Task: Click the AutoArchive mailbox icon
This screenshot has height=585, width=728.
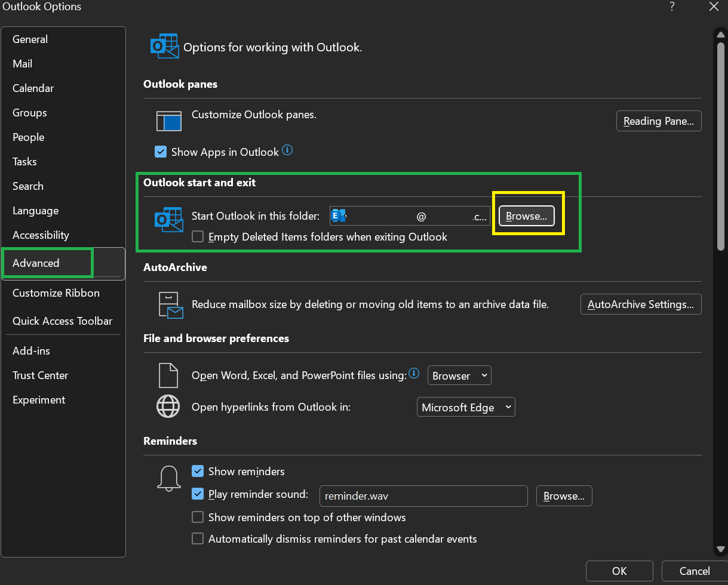Action: pos(169,304)
